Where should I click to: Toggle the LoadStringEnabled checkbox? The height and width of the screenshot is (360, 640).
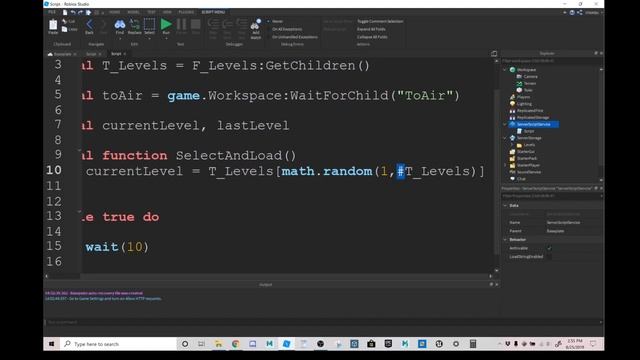(x=549, y=257)
